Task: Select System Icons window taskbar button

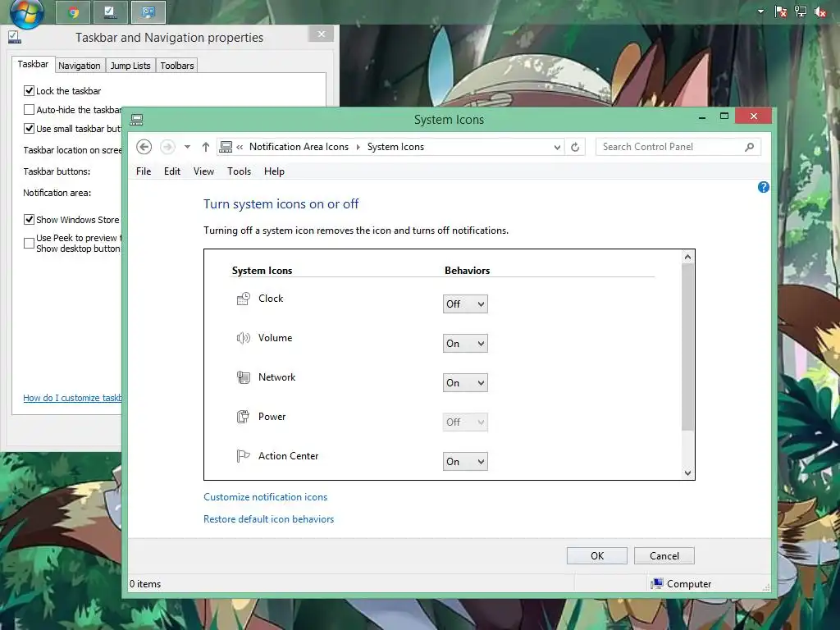Action: [x=148, y=12]
